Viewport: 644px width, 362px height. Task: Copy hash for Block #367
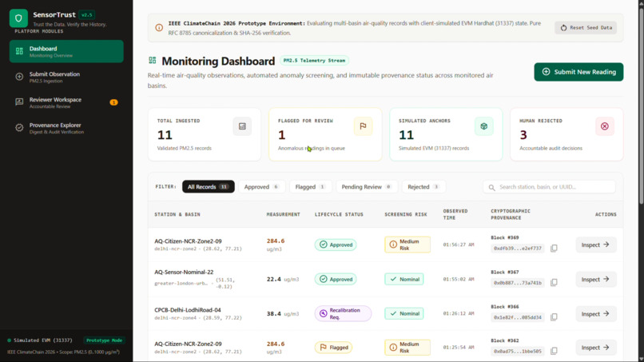point(554,283)
